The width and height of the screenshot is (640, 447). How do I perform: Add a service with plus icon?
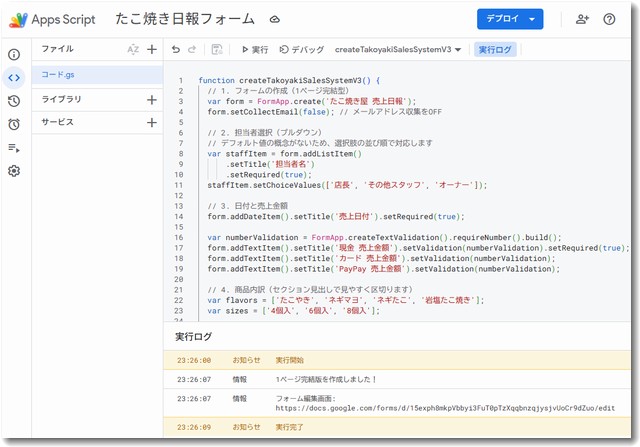pos(152,122)
